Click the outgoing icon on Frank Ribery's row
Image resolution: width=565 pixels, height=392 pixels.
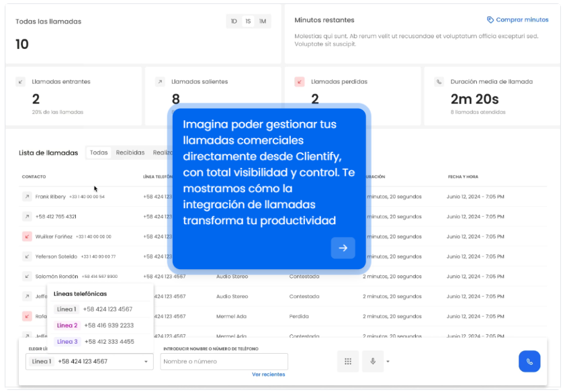tap(27, 197)
